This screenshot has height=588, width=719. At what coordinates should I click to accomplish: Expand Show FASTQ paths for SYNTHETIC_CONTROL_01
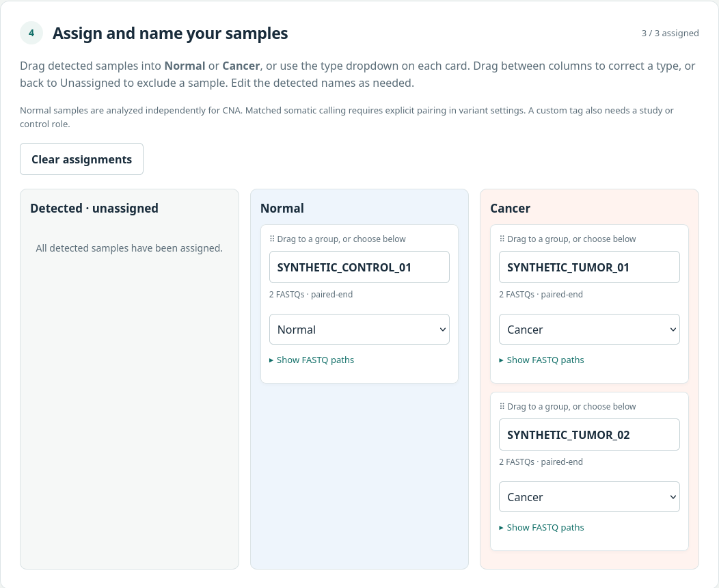[312, 360]
